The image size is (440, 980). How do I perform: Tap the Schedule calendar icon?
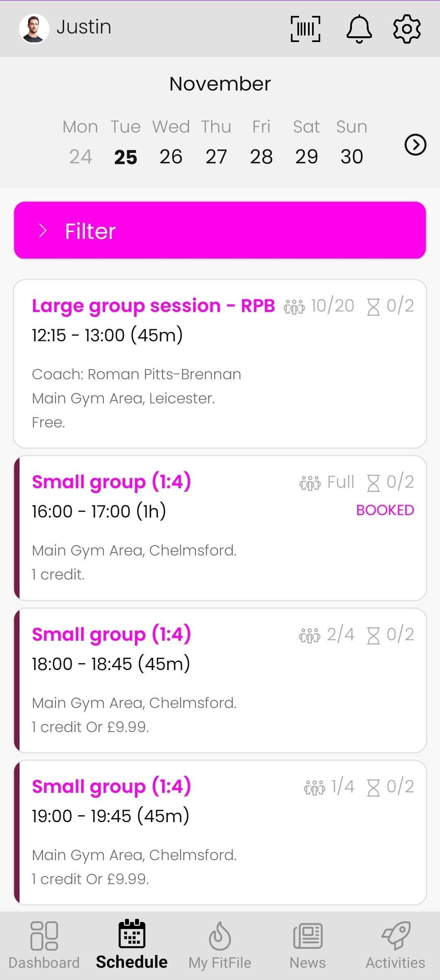tap(132, 934)
